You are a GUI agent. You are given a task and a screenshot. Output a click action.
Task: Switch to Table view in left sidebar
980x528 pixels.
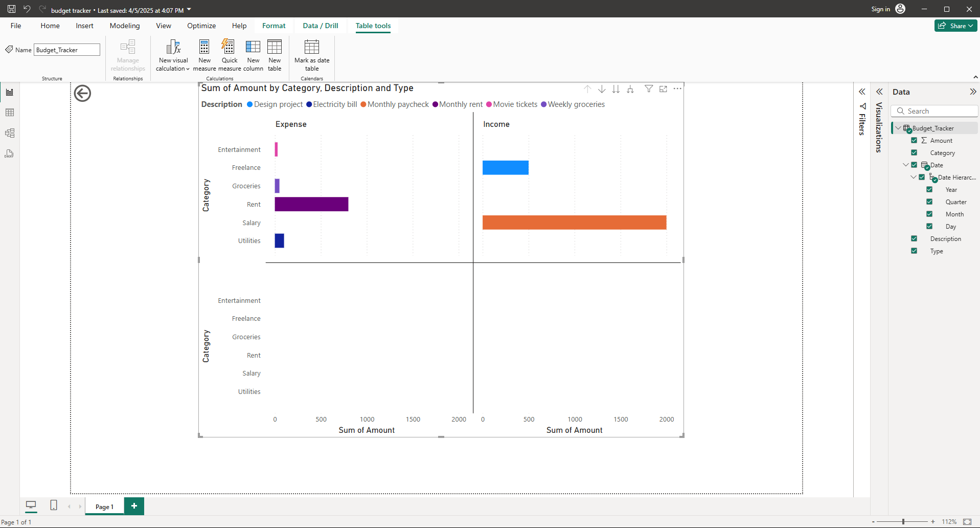[x=10, y=113]
